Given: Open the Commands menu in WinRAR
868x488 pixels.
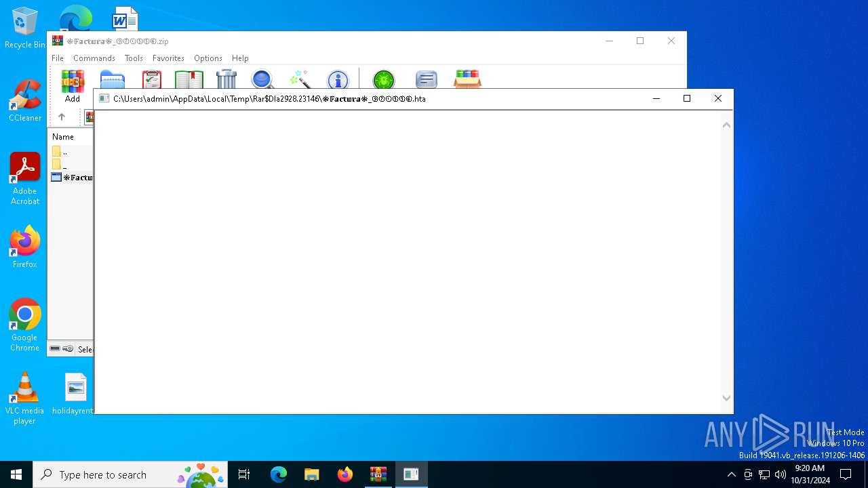Looking at the screenshot, I should click(x=94, y=58).
